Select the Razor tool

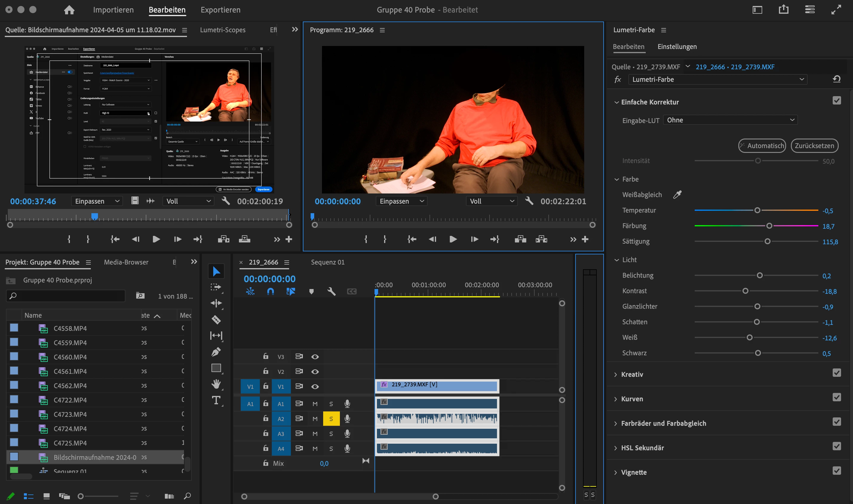tap(216, 319)
